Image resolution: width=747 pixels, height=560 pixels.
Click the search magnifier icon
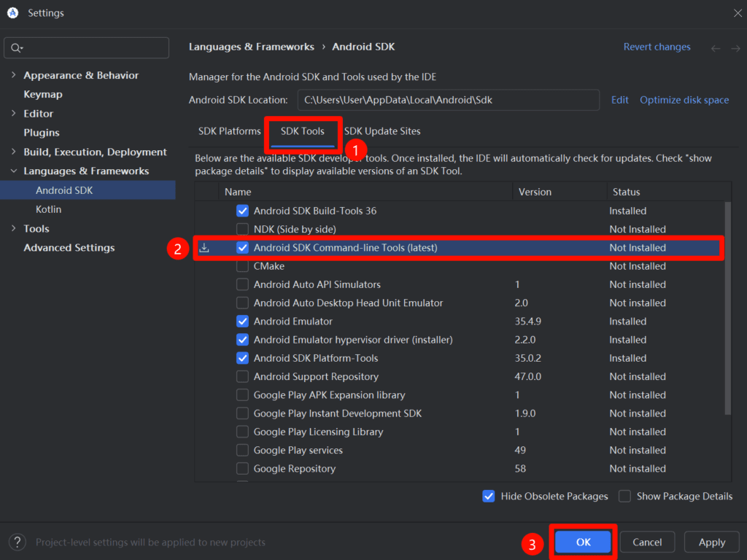click(x=15, y=48)
